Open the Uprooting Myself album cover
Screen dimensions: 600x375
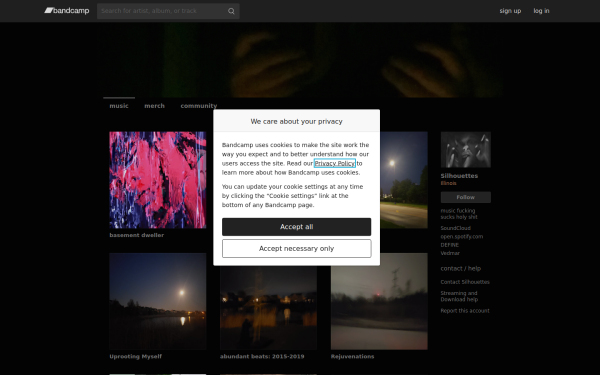point(158,301)
